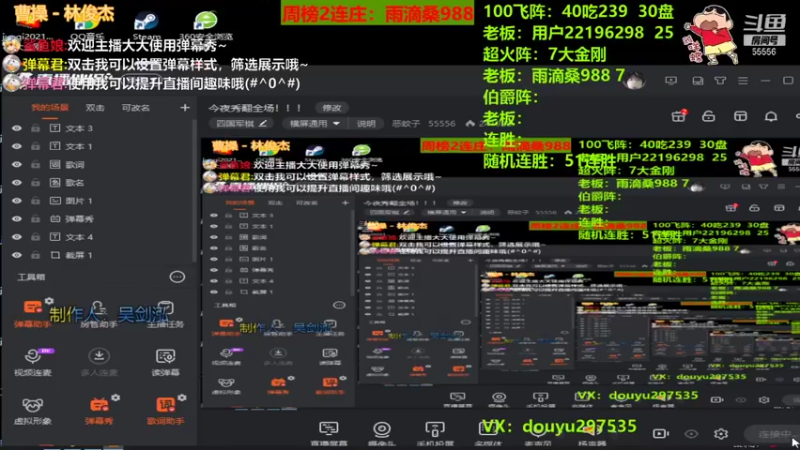Open the 弹幕秀 tool in outermost toolbox
Screen dimensions: 800x450
(98, 411)
